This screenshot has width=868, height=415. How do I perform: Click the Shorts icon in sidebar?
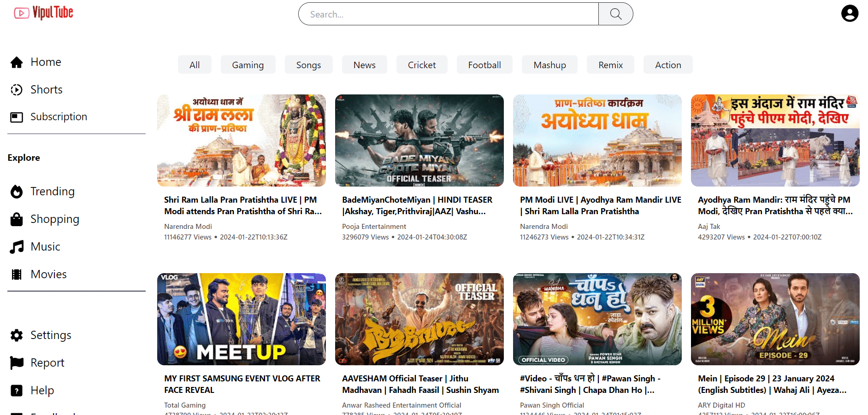17,90
